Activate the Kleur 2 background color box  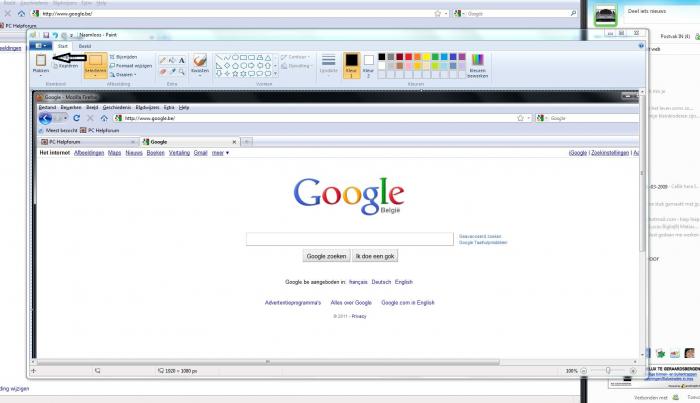[x=368, y=65]
